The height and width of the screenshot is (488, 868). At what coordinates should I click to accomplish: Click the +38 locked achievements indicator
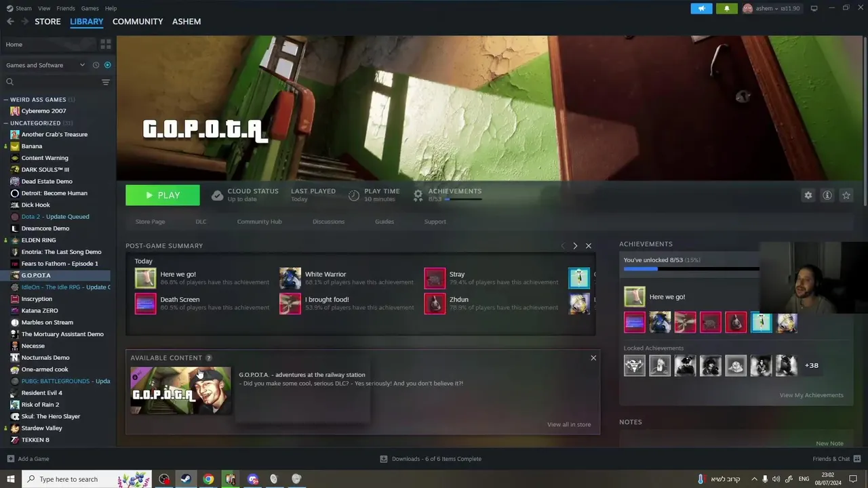(x=811, y=365)
